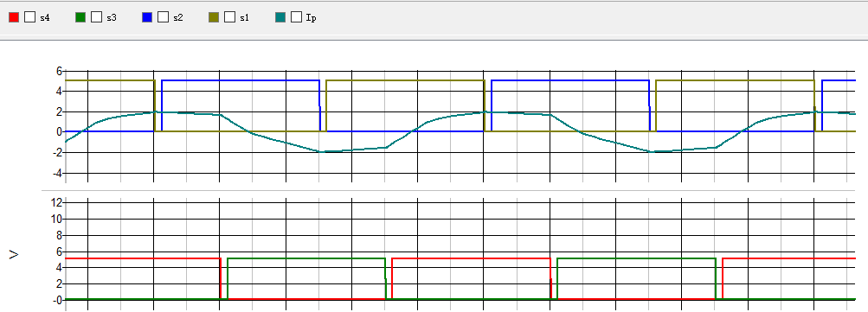Enable the s3 checkbox in legend
The image size is (868, 312).
(96, 17)
